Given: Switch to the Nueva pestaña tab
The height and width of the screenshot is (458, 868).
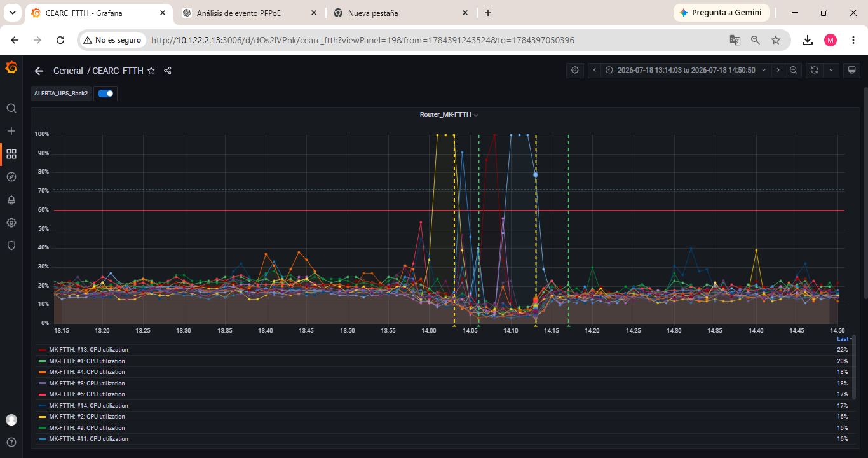Looking at the screenshot, I should [x=402, y=13].
